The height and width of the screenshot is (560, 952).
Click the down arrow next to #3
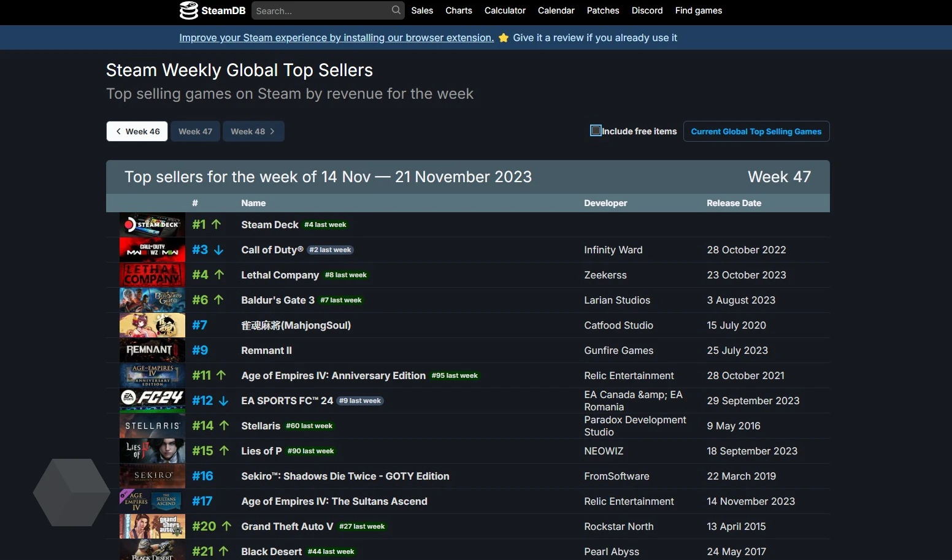(x=218, y=250)
